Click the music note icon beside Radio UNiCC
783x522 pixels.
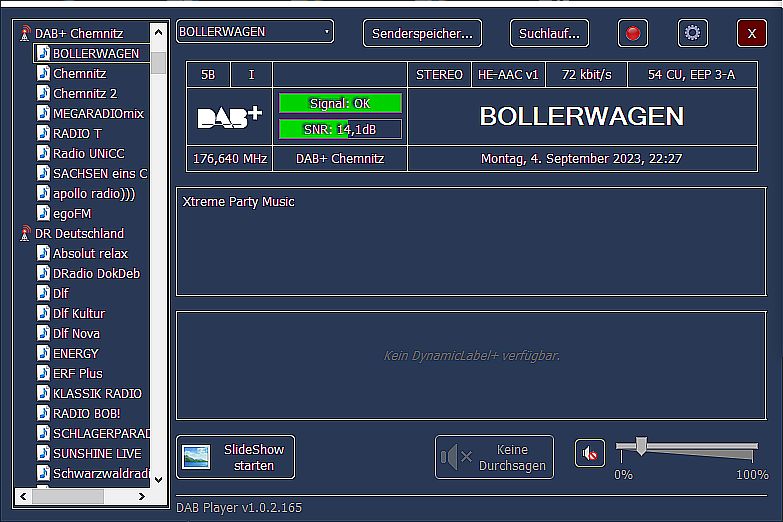click(43, 153)
